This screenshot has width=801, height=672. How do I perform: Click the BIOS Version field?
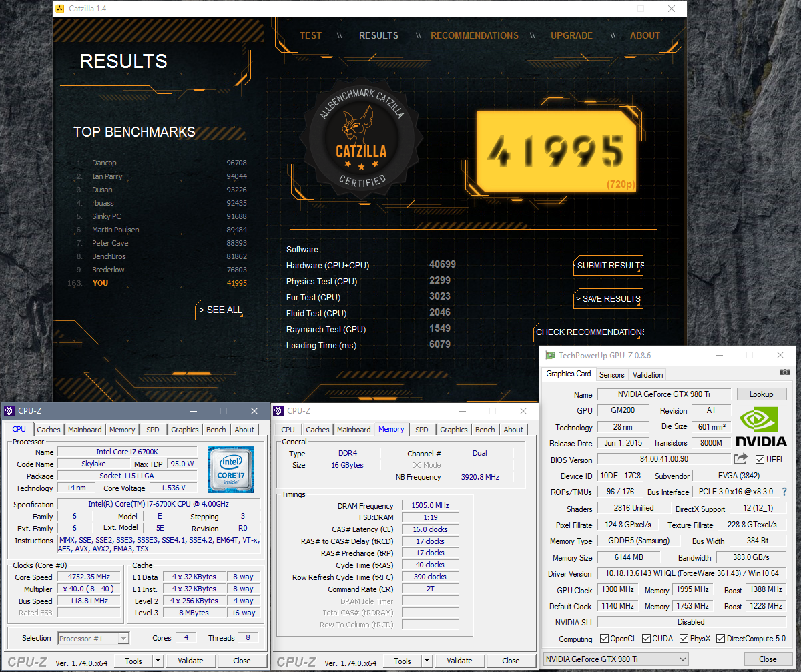pyautogui.click(x=663, y=460)
